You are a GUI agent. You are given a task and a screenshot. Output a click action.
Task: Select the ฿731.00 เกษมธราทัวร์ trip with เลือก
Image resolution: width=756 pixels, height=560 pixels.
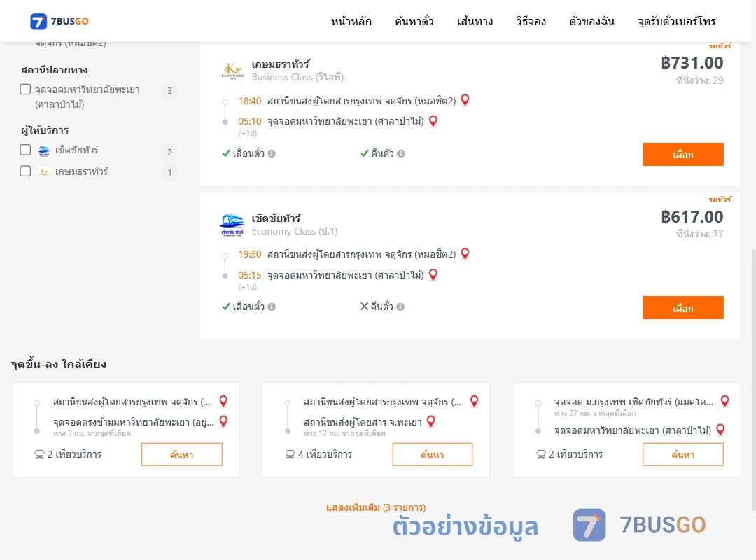click(x=682, y=154)
